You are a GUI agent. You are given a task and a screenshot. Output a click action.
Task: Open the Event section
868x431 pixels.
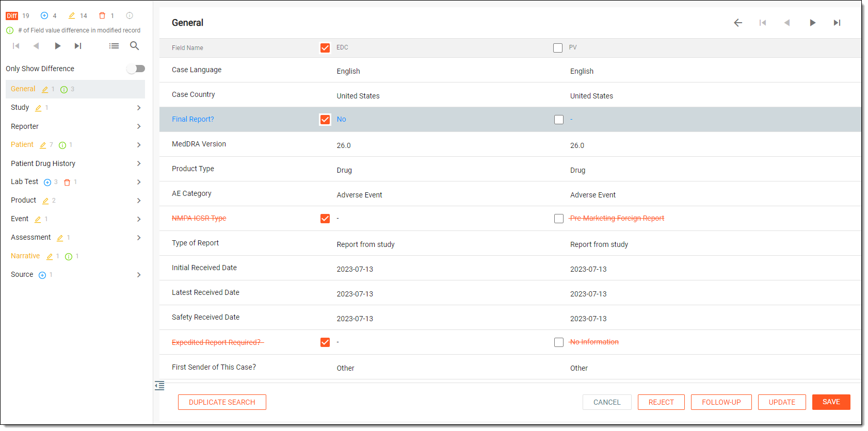coord(75,219)
